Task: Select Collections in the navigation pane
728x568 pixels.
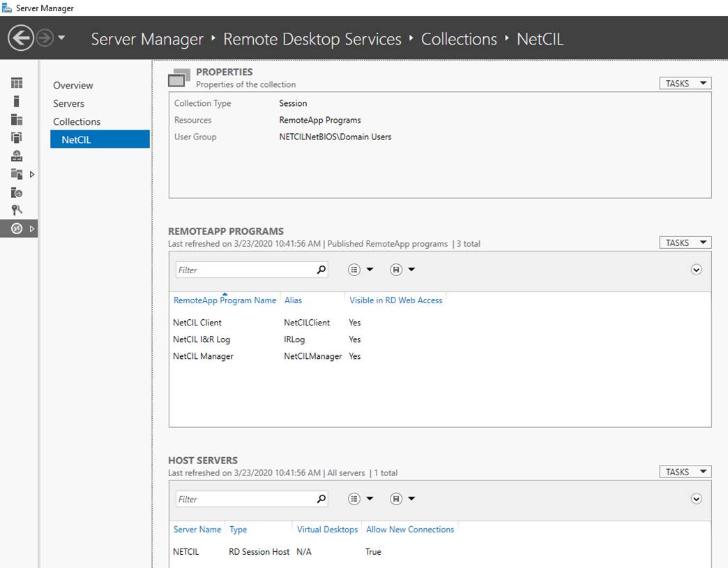Action: click(x=77, y=122)
